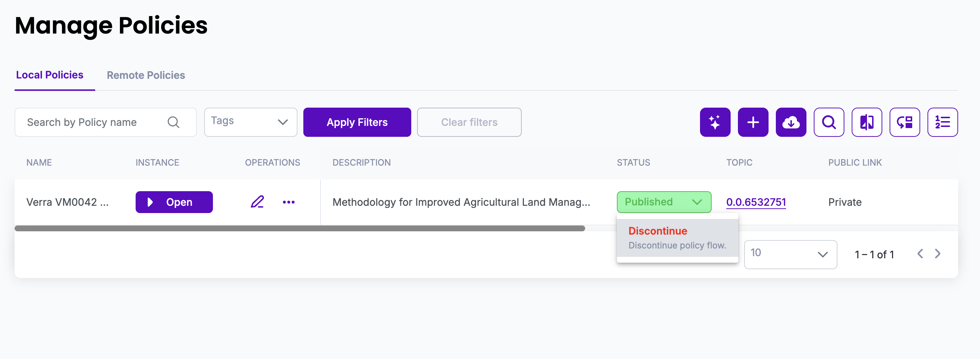The width and height of the screenshot is (980, 359).
Task: Click the plus icon to create policy
Action: 753,122
